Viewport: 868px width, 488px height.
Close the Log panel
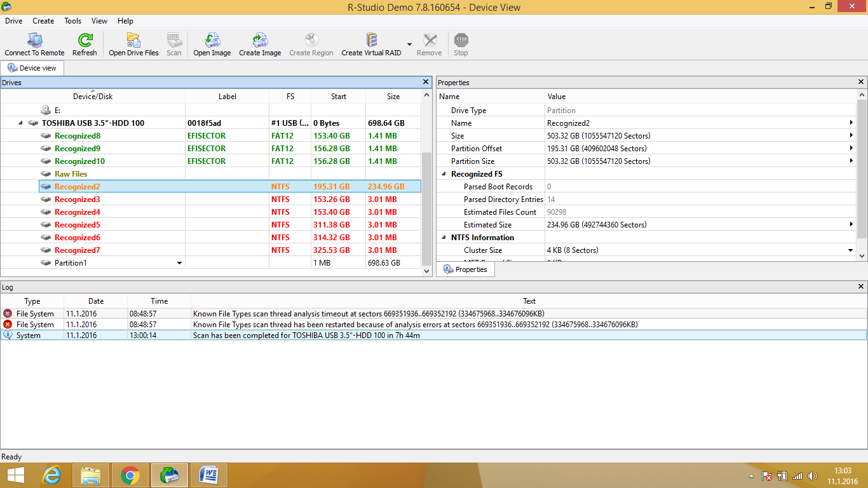pyautogui.click(x=861, y=287)
